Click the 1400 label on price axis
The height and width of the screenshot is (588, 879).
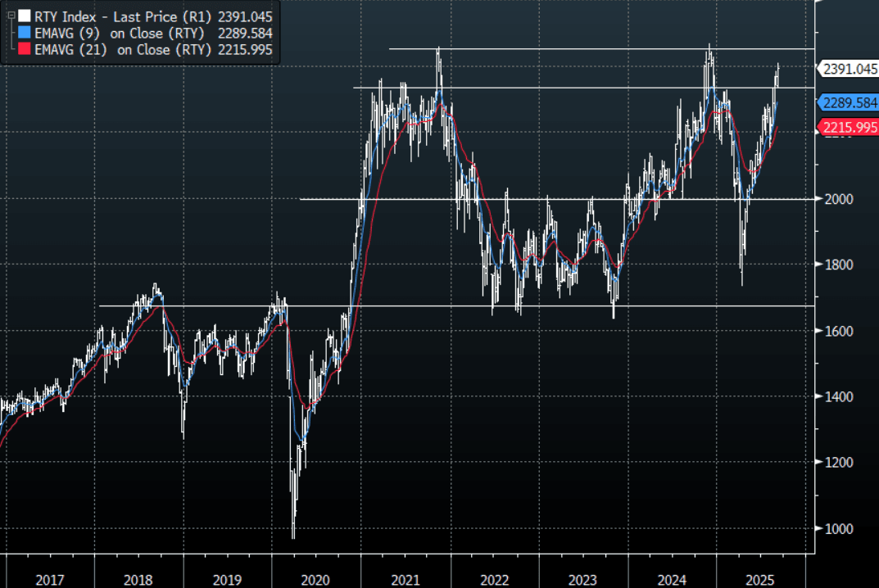(840, 397)
